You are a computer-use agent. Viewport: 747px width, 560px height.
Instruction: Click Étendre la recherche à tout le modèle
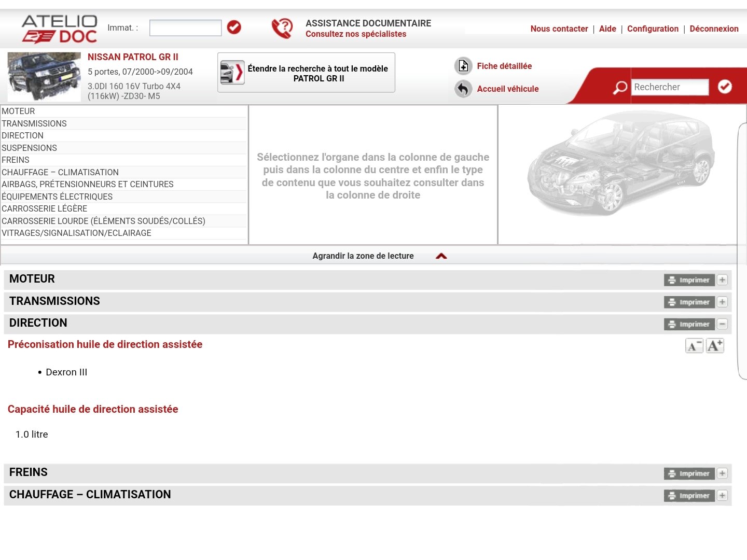click(307, 73)
